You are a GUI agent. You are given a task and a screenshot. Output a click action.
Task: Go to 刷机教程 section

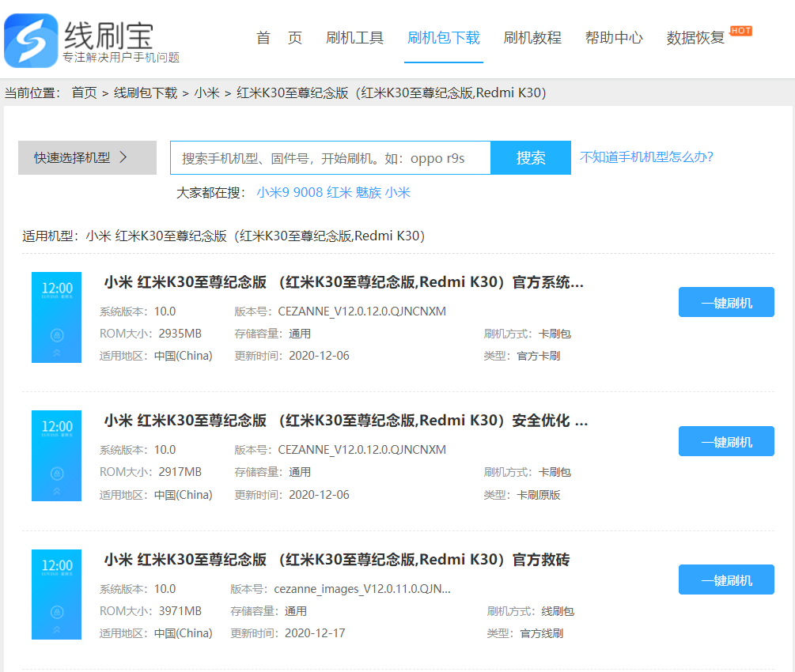[532, 38]
